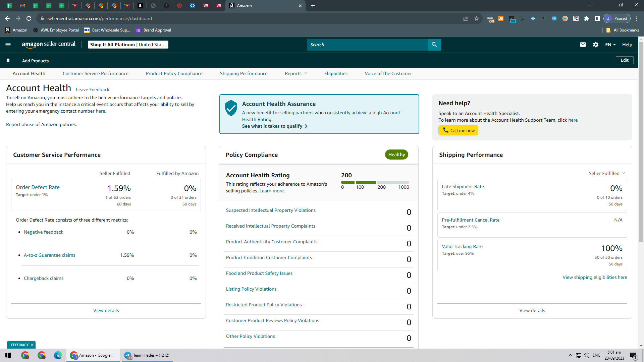Image resolution: width=644 pixels, height=362 pixels.
Task: Open the Seller Central hamburger menu
Action: [8, 45]
